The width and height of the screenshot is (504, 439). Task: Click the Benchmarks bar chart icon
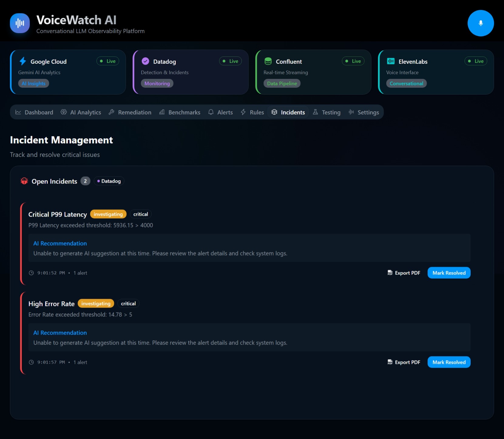[162, 112]
